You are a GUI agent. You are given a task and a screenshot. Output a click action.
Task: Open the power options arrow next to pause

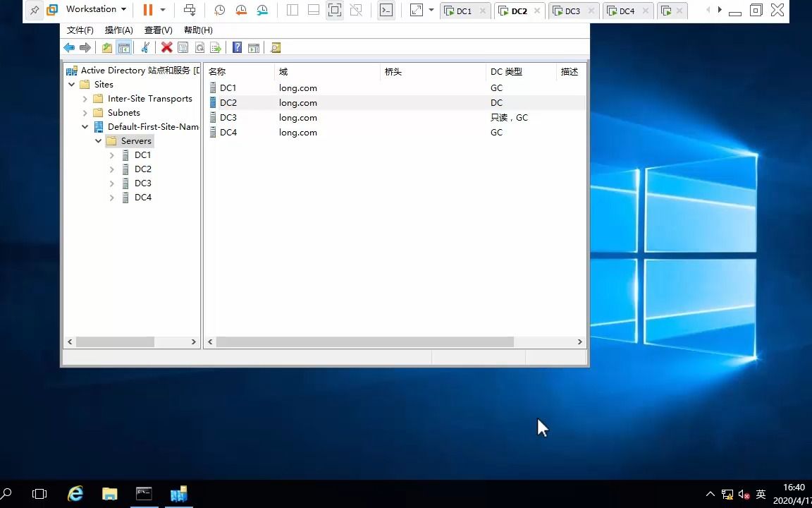click(163, 9)
